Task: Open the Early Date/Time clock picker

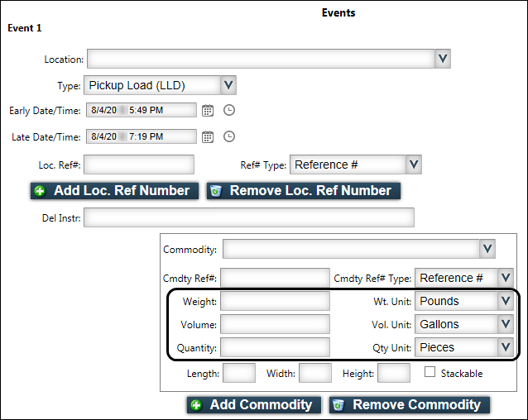Action: (229, 110)
